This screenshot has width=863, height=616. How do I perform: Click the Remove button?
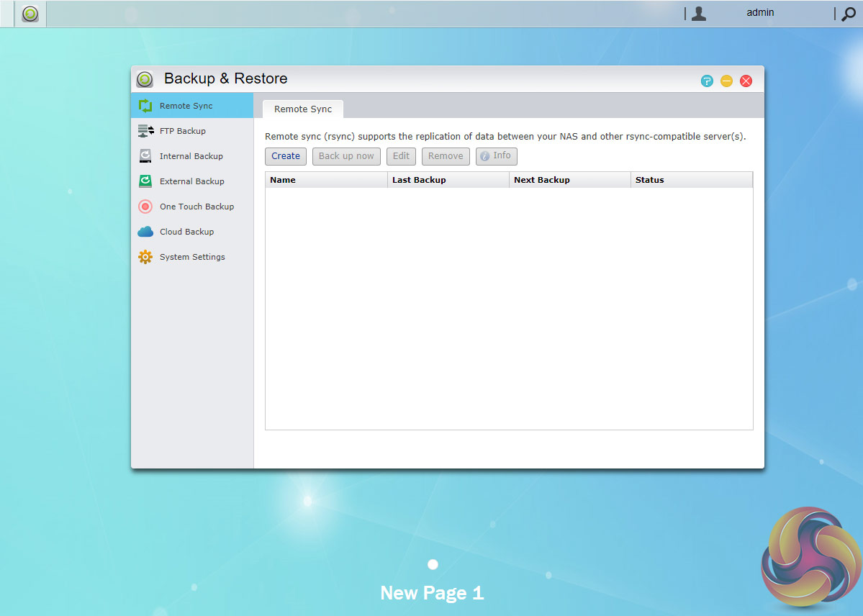pyautogui.click(x=446, y=156)
